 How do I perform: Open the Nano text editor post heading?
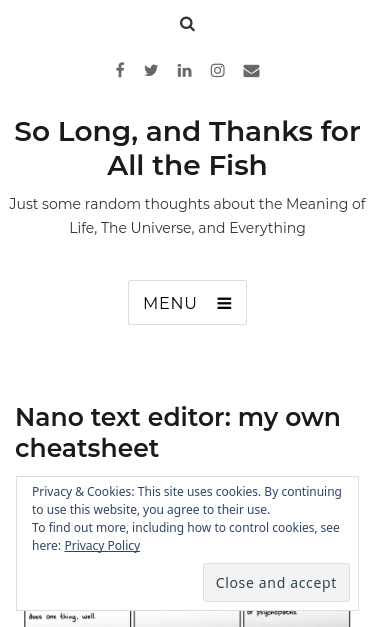pos(178,432)
